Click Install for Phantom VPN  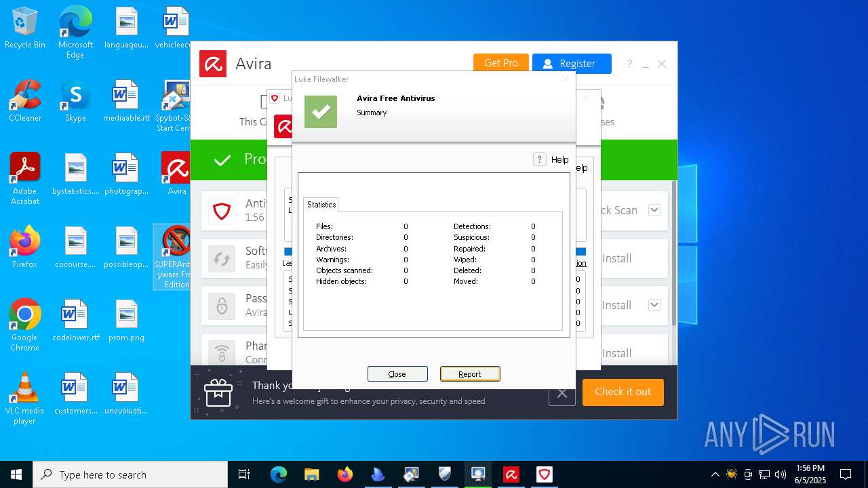tap(616, 353)
